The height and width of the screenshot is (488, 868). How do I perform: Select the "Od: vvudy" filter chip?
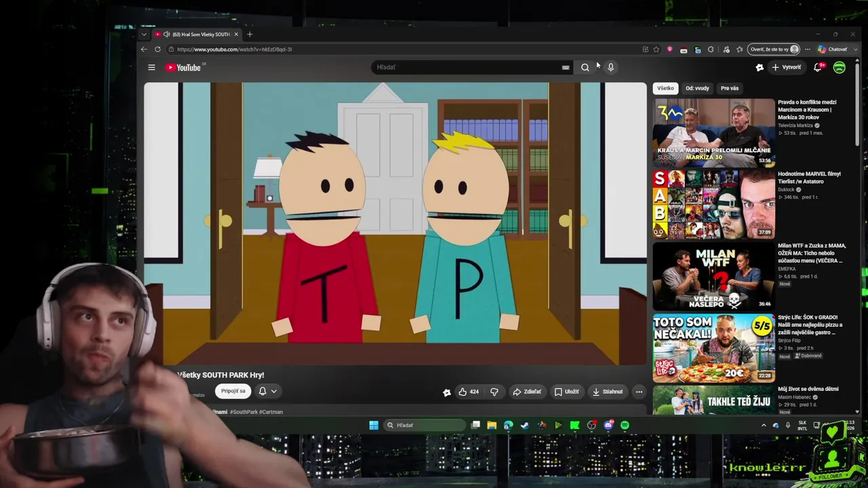[697, 88]
